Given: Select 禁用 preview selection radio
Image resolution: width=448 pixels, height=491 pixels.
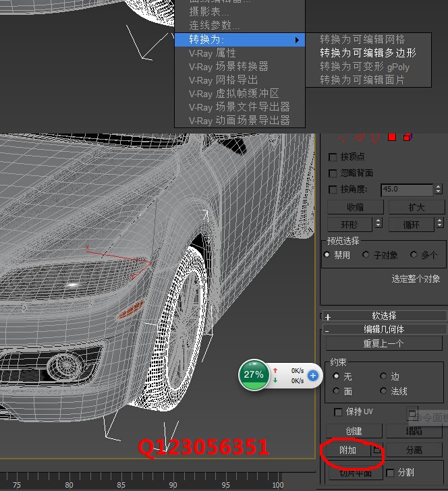Looking at the screenshot, I should click(327, 254).
